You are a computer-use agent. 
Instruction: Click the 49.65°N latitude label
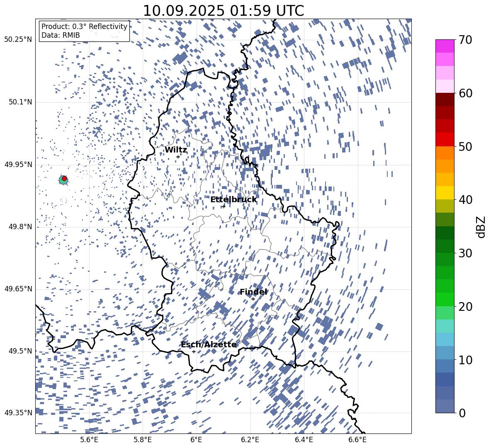[18, 288]
